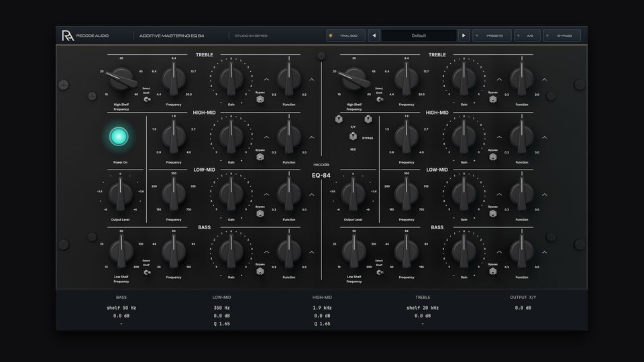The image size is (644, 362).
Task: Flip right channel Treble Select Shelf switch
Action: pos(380,99)
